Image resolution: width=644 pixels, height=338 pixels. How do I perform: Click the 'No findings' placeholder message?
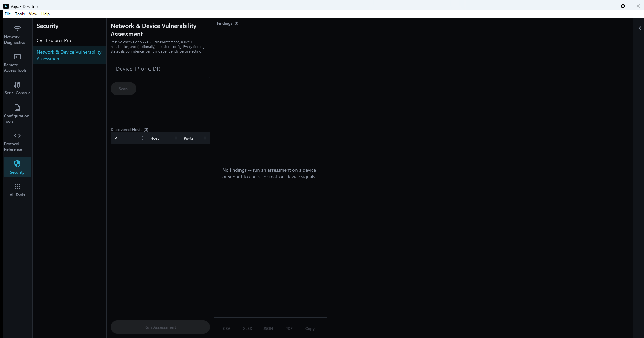(x=269, y=173)
